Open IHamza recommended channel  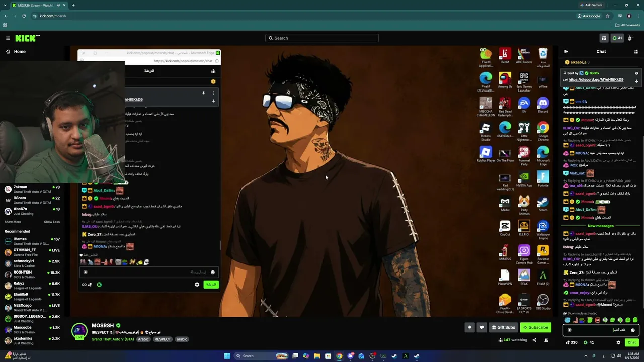click(32, 241)
